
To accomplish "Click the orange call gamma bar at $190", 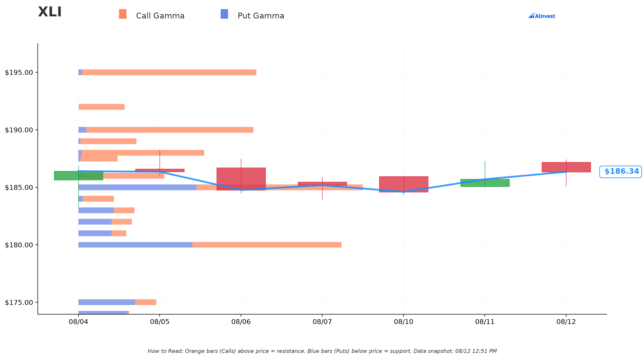I will click(170, 130).
